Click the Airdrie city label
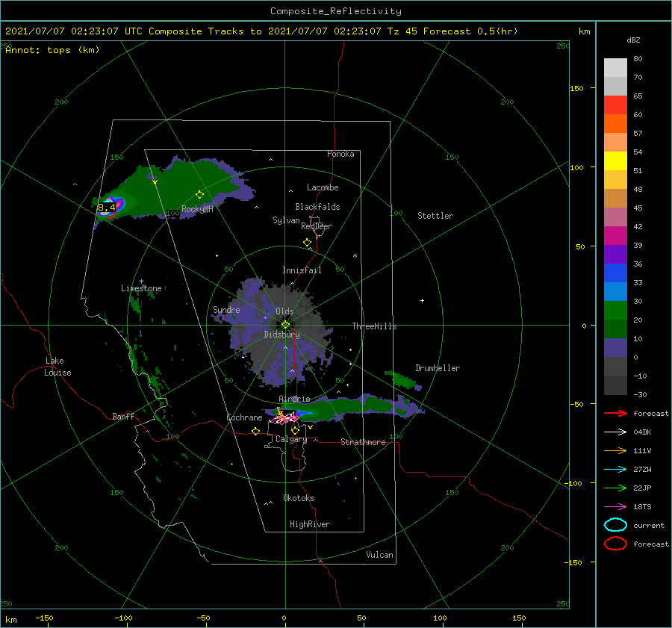The height and width of the screenshot is (628, 672). tap(294, 399)
